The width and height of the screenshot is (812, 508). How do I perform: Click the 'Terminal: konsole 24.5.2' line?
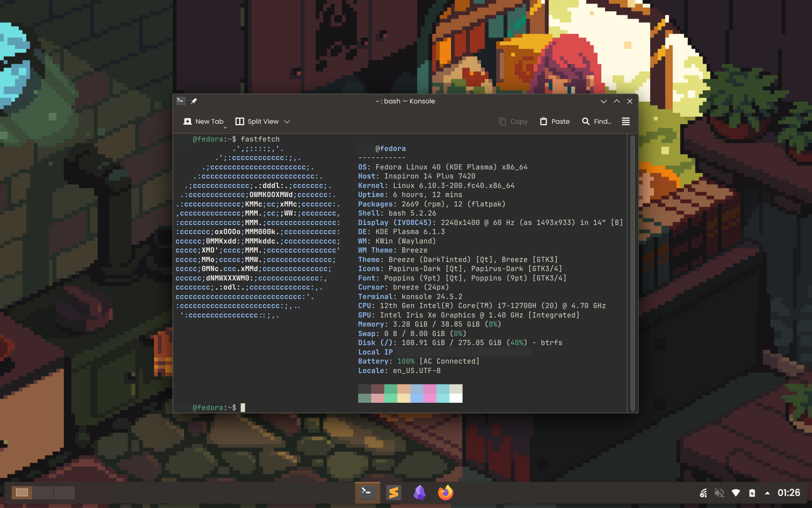click(x=410, y=296)
